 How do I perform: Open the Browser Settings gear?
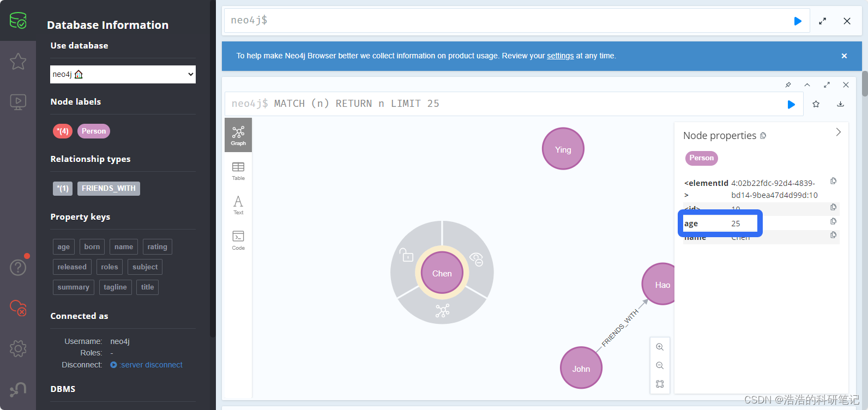[18, 348]
